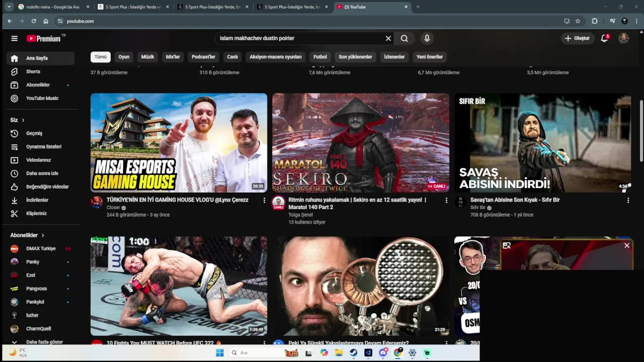Select the Oyun filter chip

[x=124, y=57]
